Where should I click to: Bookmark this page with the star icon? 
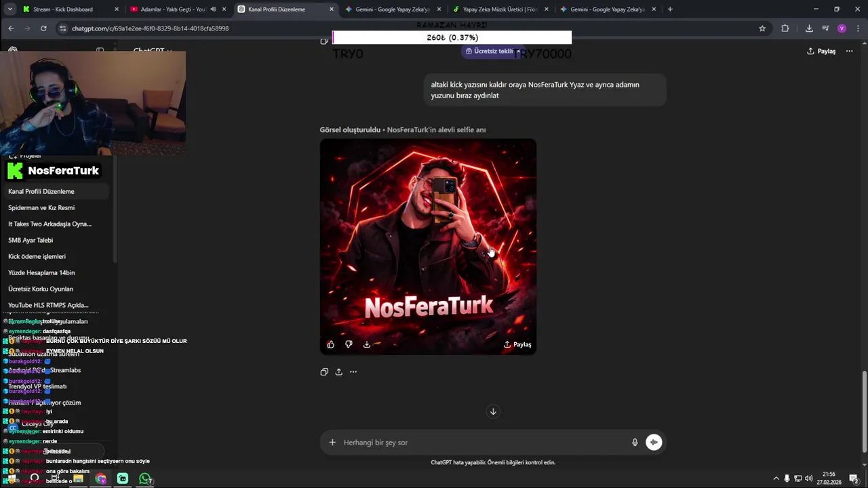[762, 28]
